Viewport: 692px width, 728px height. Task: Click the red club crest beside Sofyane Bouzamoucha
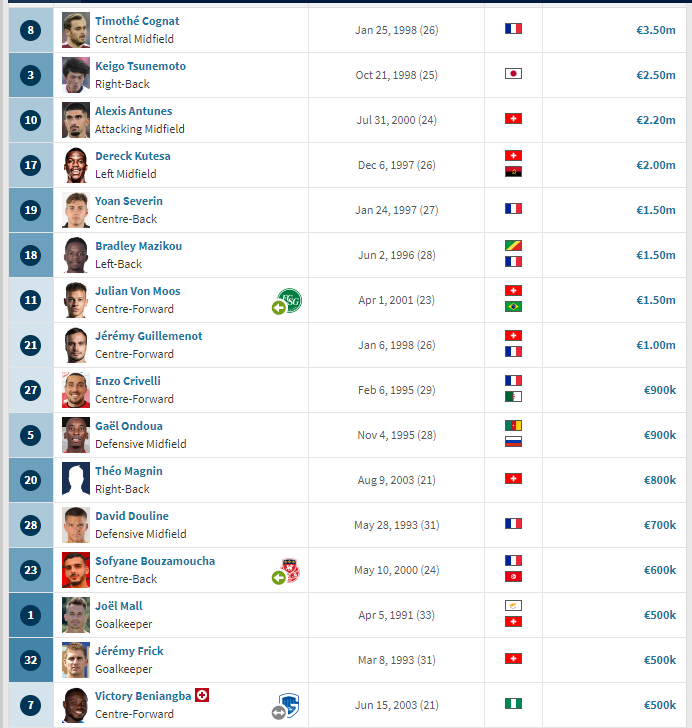tap(290, 570)
